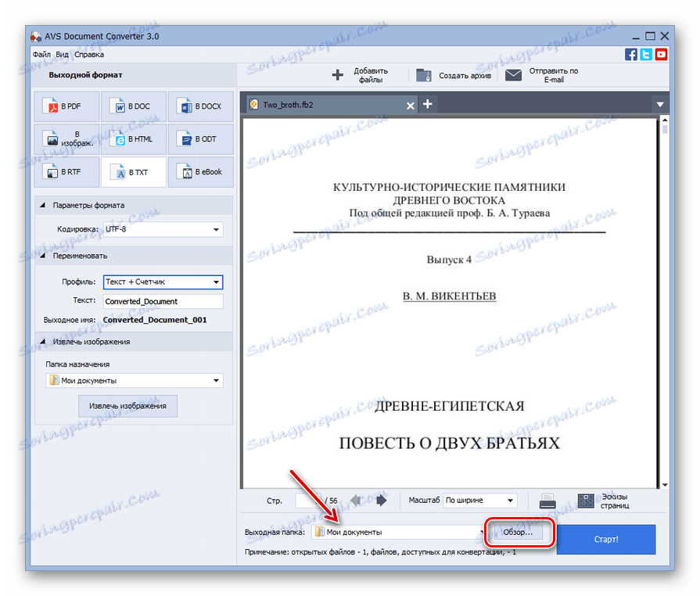Open the Facebook page icon
Screen dimensions: 700x596
click(631, 55)
